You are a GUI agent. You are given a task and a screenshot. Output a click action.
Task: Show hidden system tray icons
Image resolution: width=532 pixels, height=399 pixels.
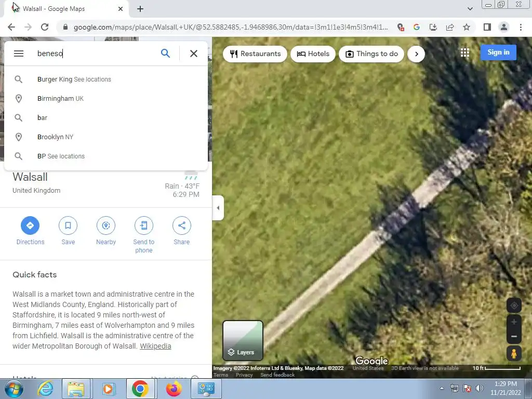coord(442,389)
